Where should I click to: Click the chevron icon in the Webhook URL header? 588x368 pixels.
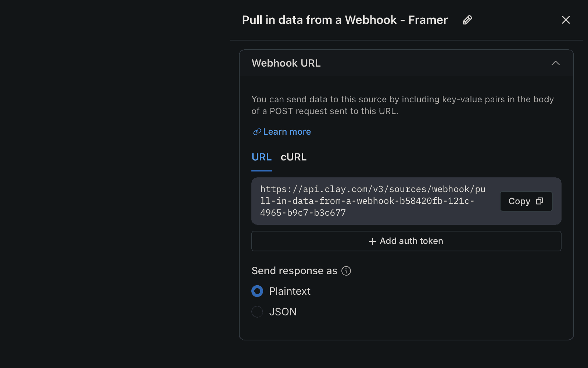tap(556, 63)
